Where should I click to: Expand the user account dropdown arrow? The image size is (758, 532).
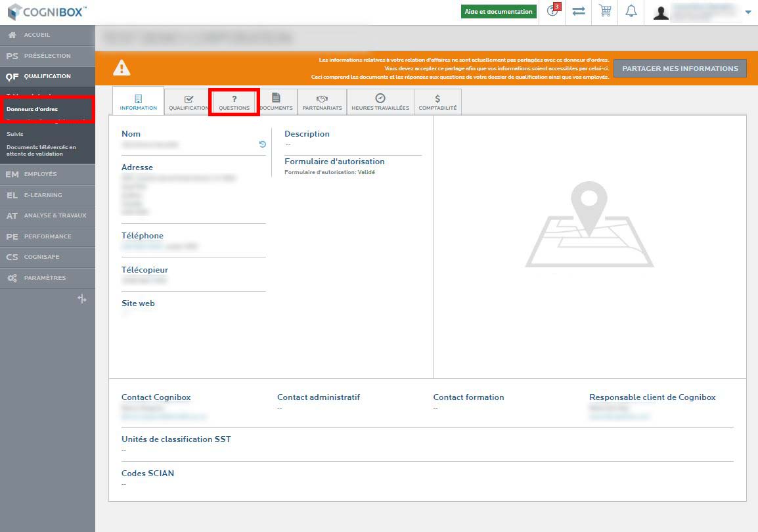click(x=747, y=12)
